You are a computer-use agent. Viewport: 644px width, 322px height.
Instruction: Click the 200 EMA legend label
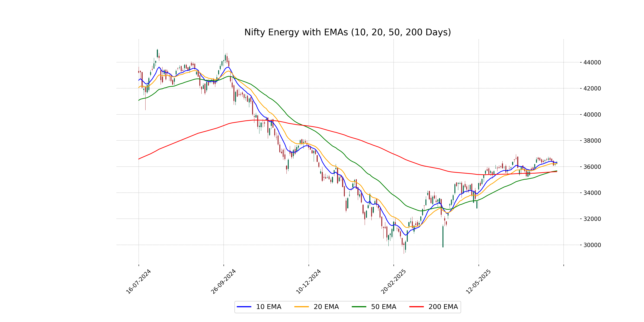pyautogui.click(x=443, y=307)
